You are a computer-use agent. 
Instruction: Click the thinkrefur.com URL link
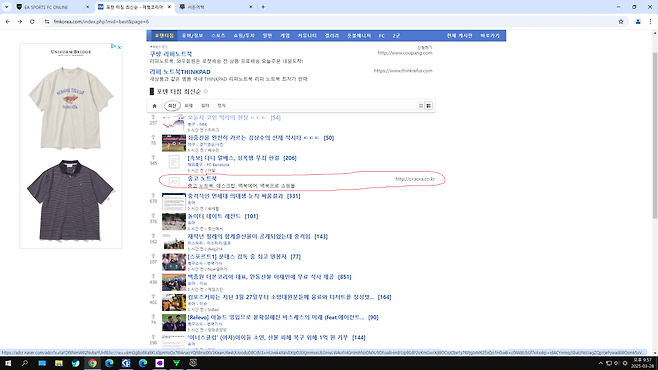coord(403,70)
